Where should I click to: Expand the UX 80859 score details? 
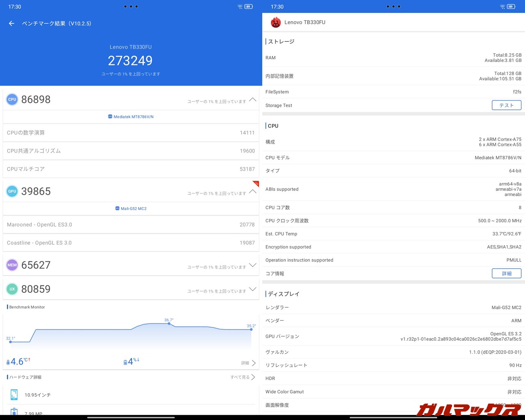point(253,289)
